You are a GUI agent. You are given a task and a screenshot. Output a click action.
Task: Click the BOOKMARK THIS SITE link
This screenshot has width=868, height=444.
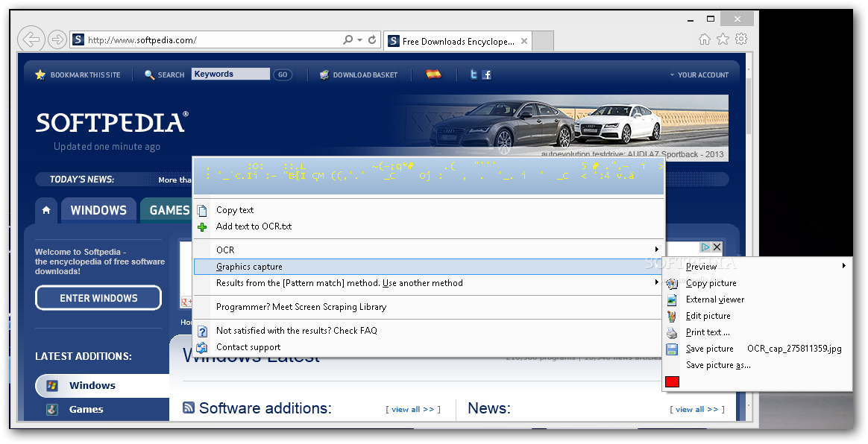(85, 74)
